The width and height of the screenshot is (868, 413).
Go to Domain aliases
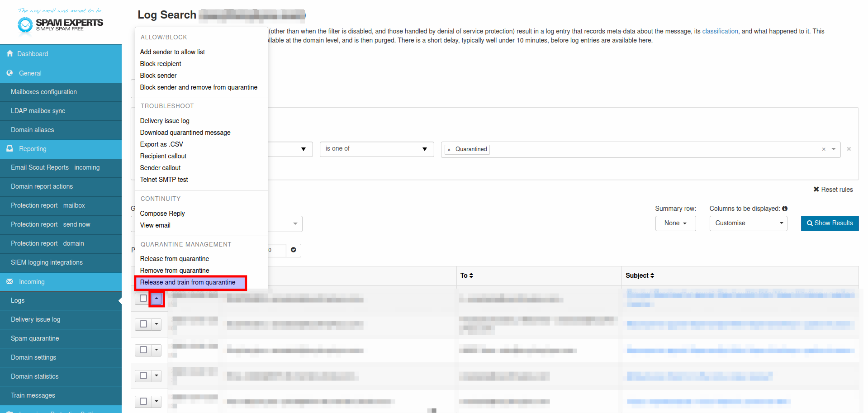61,130
